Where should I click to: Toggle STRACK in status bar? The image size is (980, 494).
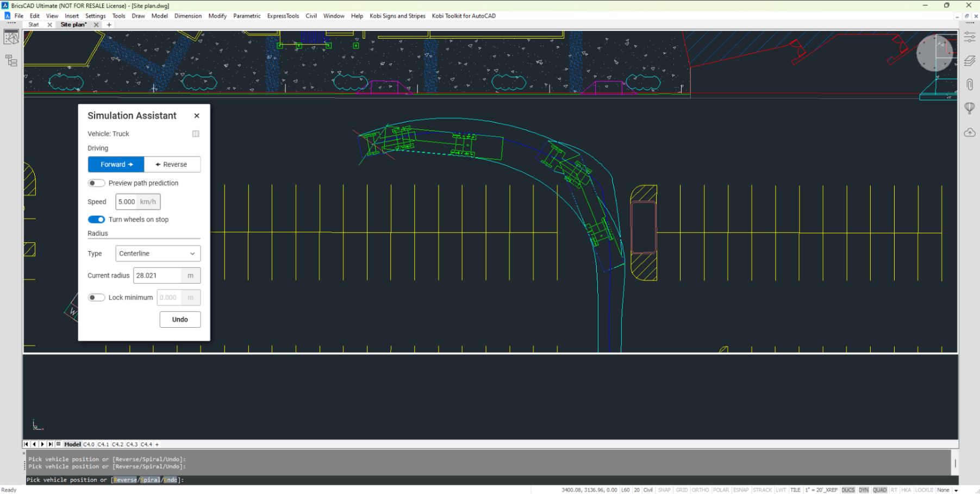pos(762,490)
